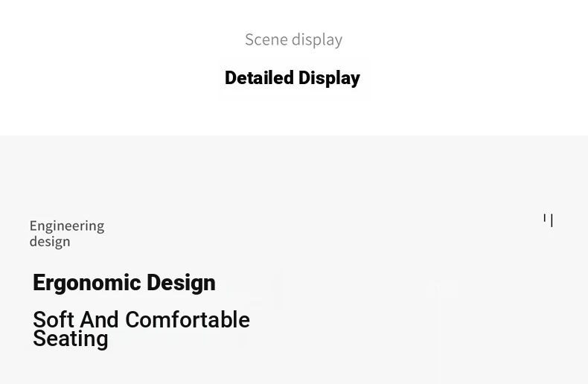
Task: Click the taller bar of the bars icon
Action: (552, 220)
